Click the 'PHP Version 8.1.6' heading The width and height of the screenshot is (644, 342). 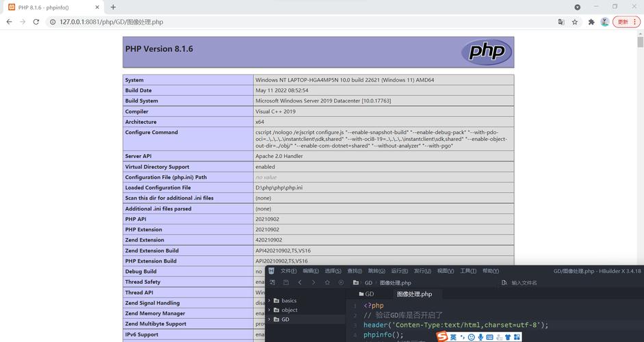coord(159,49)
